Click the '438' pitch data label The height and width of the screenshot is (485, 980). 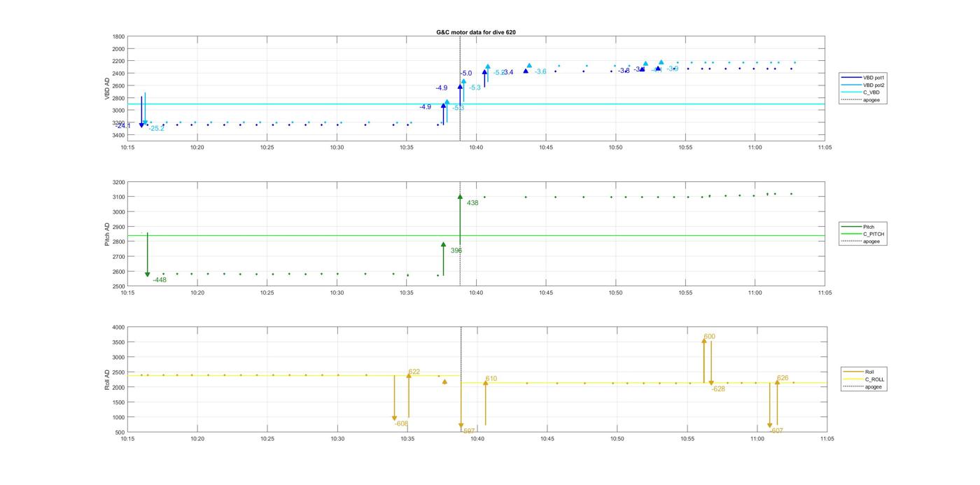tap(473, 203)
